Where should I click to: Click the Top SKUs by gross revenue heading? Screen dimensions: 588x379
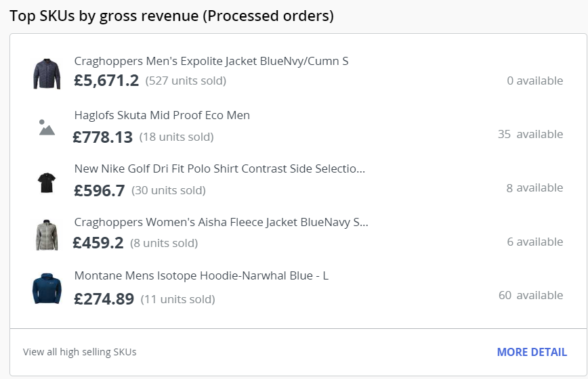click(171, 16)
